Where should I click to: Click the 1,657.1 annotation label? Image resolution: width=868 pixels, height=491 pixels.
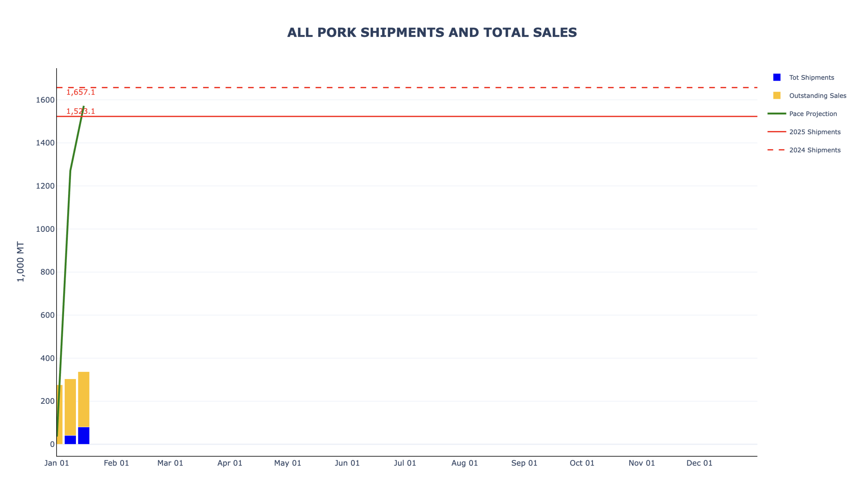click(x=81, y=92)
